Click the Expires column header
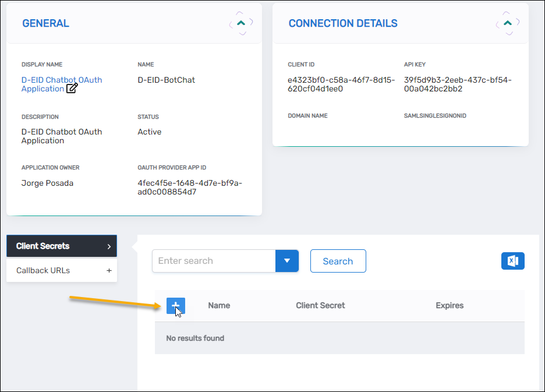This screenshot has height=392, width=545. click(450, 305)
